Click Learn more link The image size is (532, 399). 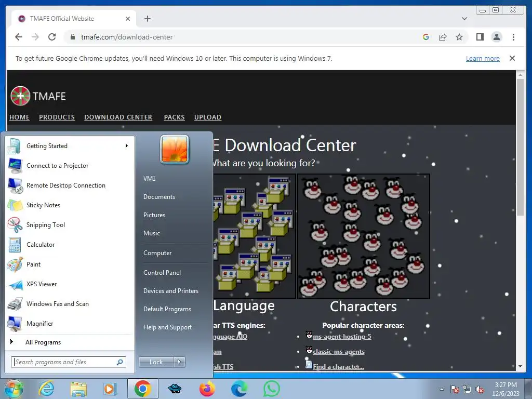pyautogui.click(x=483, y=58)
